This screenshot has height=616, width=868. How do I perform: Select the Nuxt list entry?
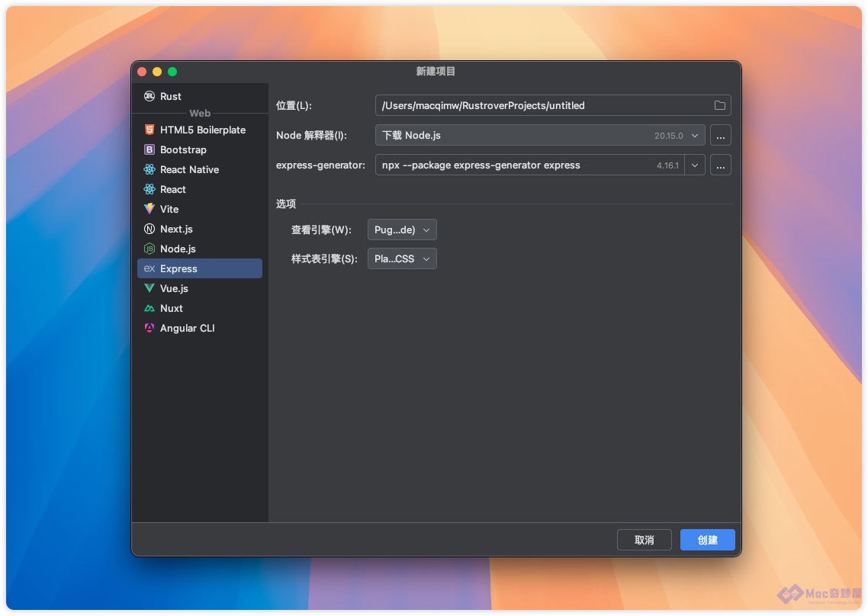tap(200, 308)
